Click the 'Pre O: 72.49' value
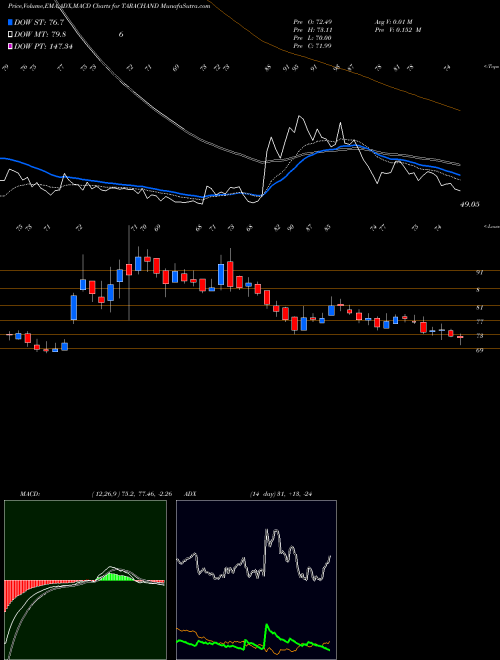The height and width of the screenshot is (660, 500). (313, 21)
